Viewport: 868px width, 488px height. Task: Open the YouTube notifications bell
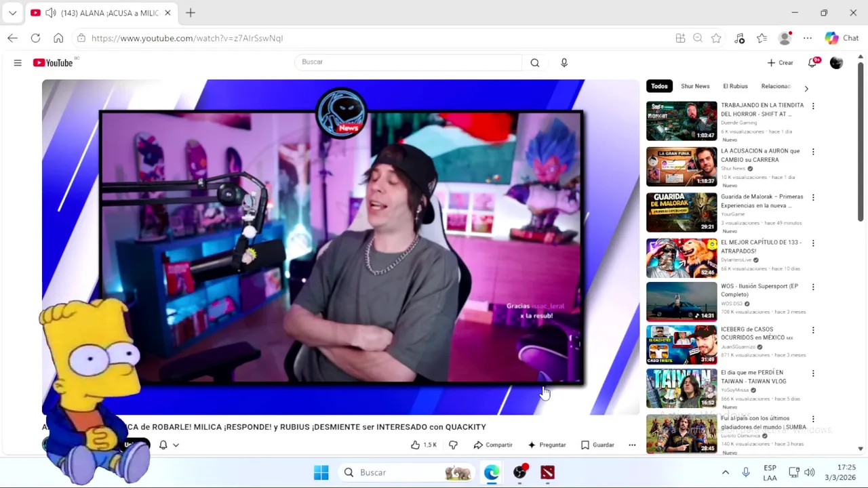(812, 62)
